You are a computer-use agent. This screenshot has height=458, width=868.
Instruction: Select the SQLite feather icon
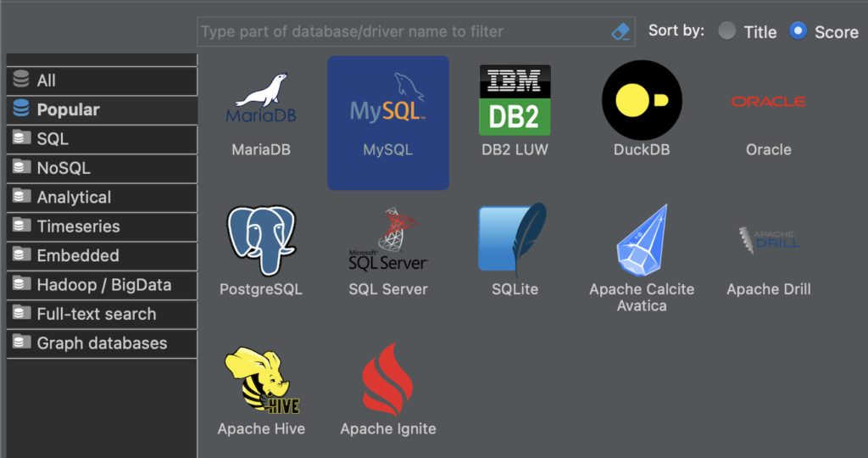[515, 241]
